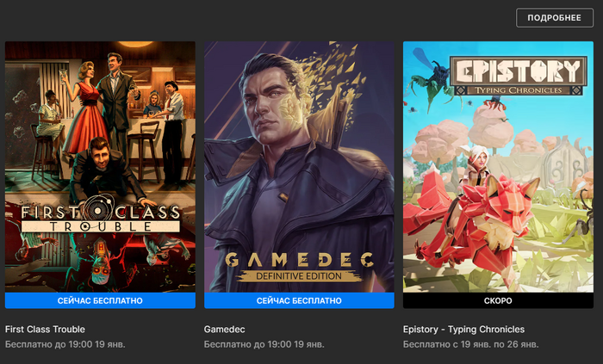Click СЕЙЧАС БЕСПЛАТНО banner under First Class Trouble
603x364 pixels.
point(100,300)
